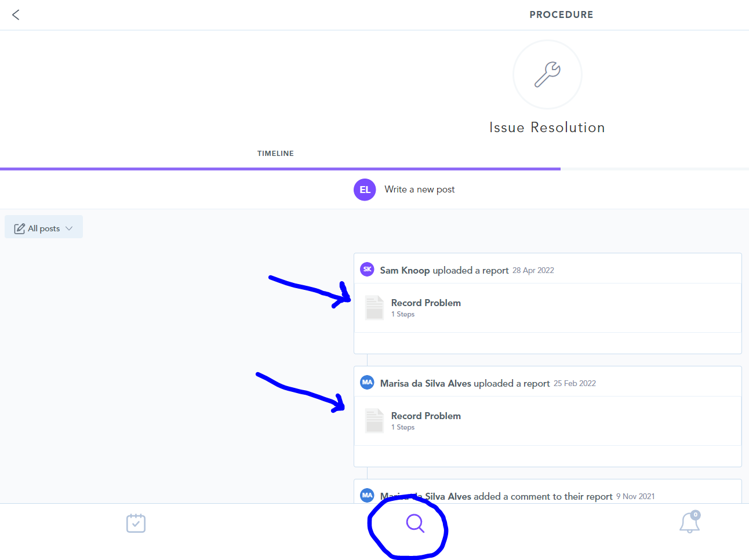
Task: Click the Issue Resolution title
Action: pos(547,128)
